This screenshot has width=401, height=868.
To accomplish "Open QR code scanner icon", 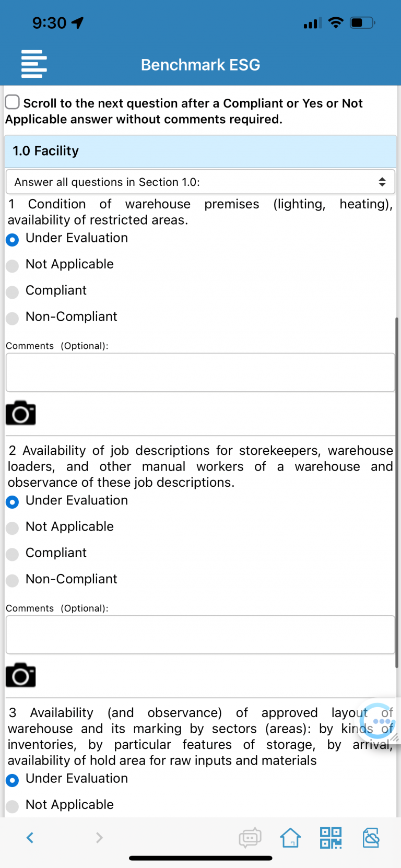I will click(x=331, y=838).
